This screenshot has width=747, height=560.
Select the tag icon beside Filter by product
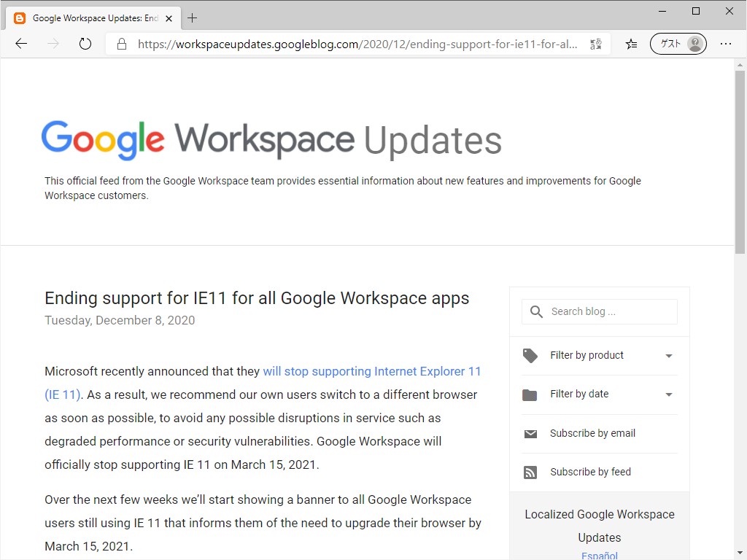click(x=530, y=355)
